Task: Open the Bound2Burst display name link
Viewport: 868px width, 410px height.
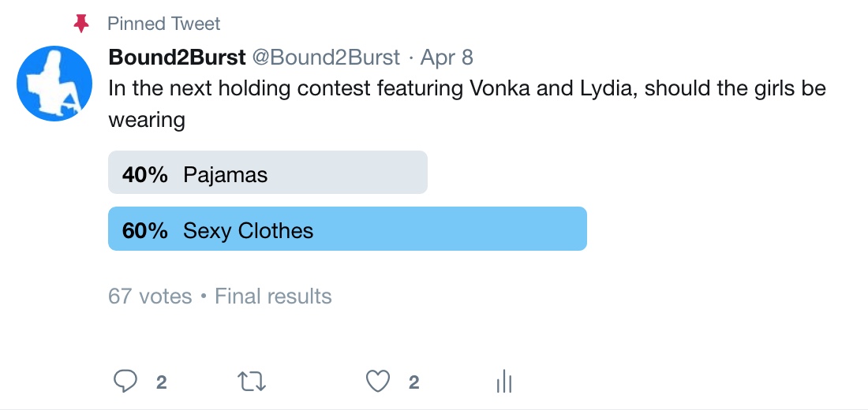Action: [x=177, y=58]
